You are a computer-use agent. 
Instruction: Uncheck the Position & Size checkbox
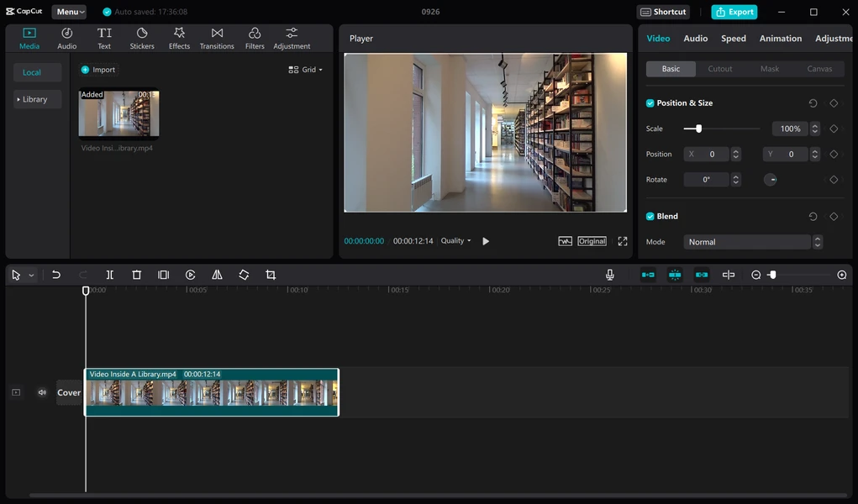click(650, 102)
